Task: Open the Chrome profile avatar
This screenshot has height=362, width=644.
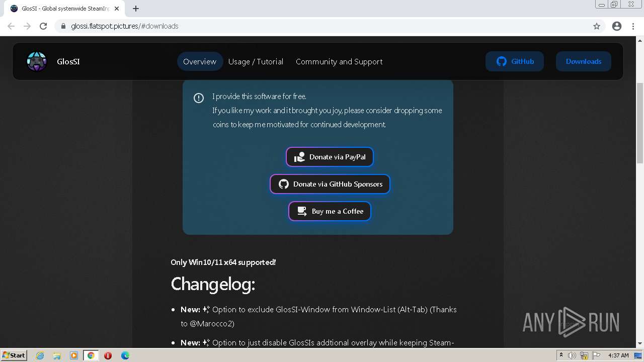Action: [x=617, y=26]
